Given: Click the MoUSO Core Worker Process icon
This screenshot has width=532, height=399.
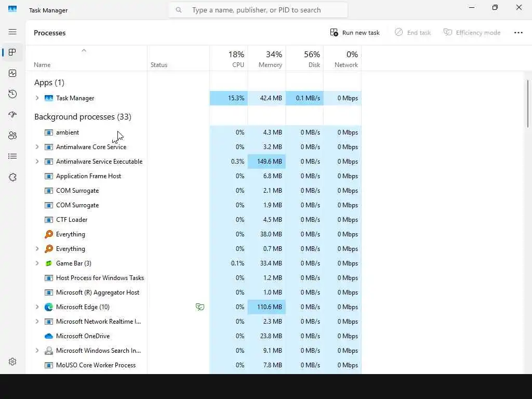Looking at the screenshot, I should pos(49,365).
